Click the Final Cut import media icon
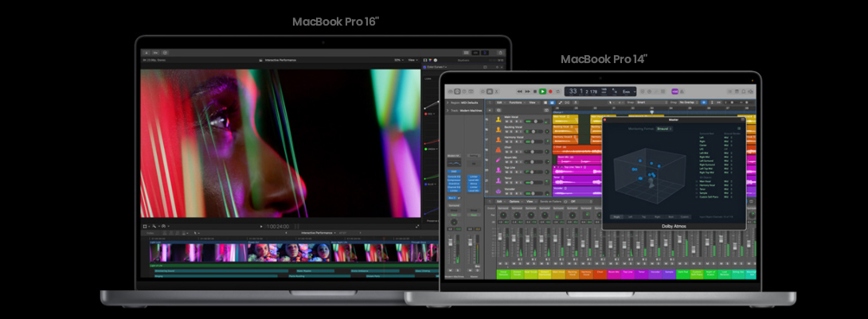This screenshot has width=868, height=319. [147, 52]
